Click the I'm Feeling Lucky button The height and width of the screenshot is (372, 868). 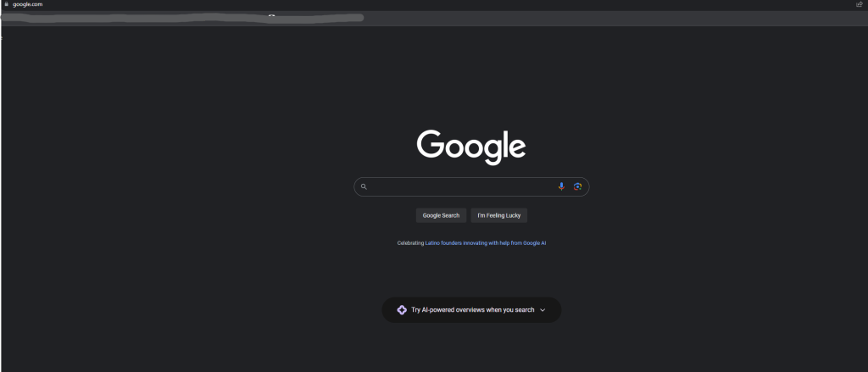(x=498, y=215)
